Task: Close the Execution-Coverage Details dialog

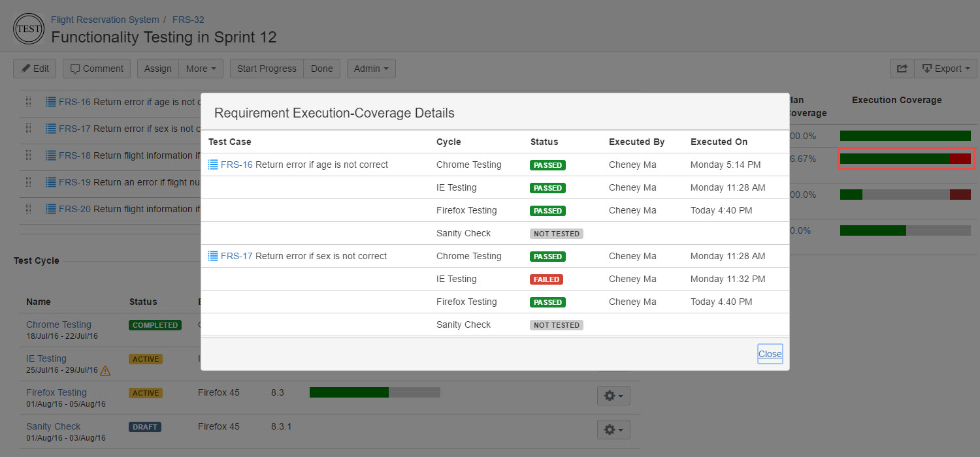Action: click(770, 354)
